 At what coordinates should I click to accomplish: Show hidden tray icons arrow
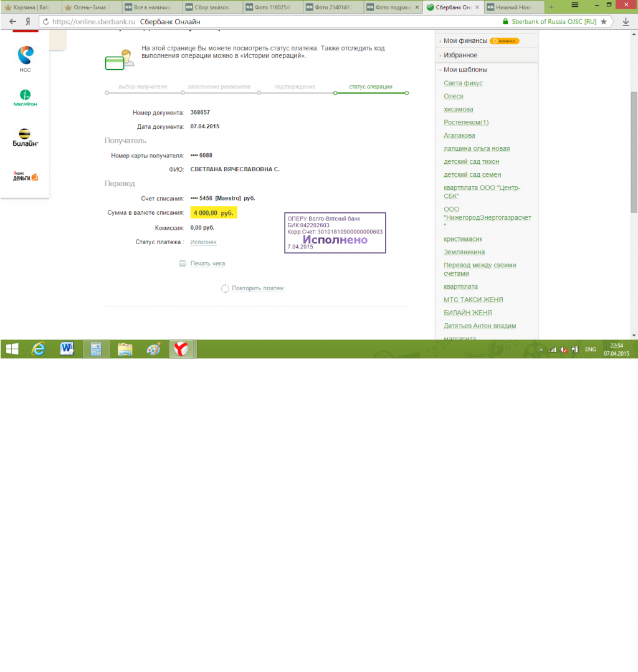click(x=541, y=350)
